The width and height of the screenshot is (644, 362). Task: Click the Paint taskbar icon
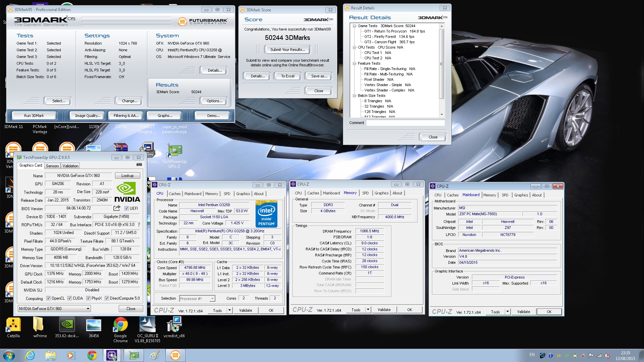[x=154, y=355]
